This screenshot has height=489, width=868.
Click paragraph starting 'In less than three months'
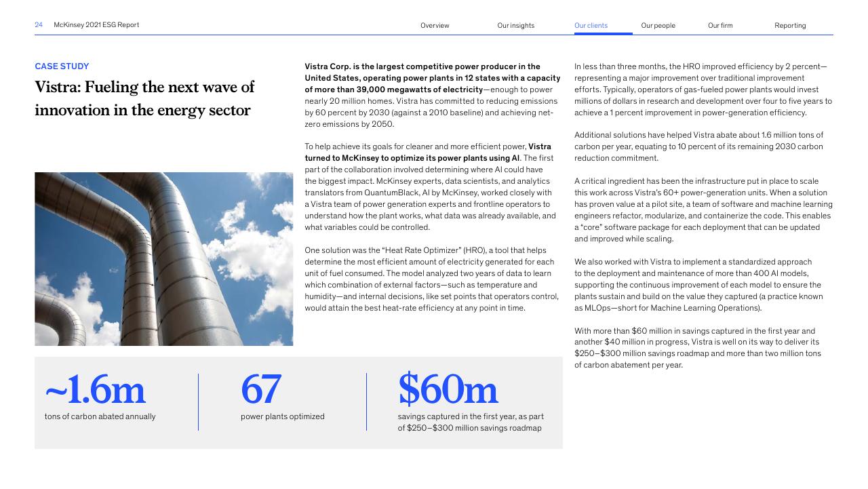tap(703, 90)
